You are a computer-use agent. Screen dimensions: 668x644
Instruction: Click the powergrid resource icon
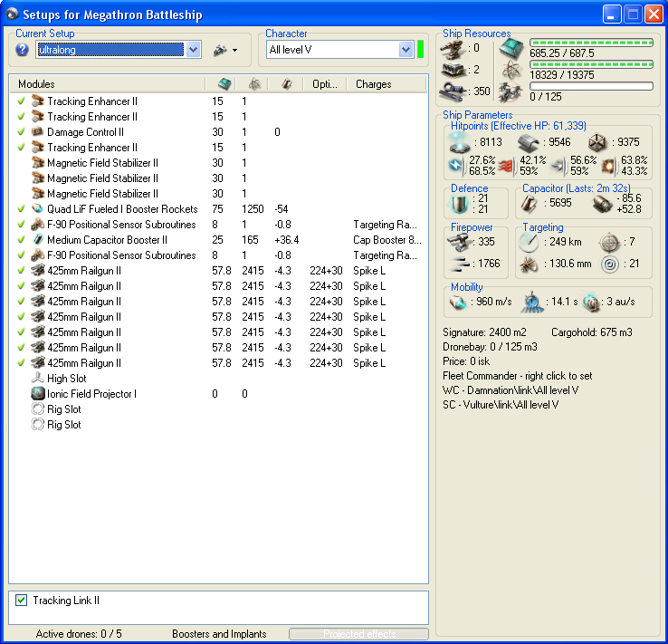[511, 70]
